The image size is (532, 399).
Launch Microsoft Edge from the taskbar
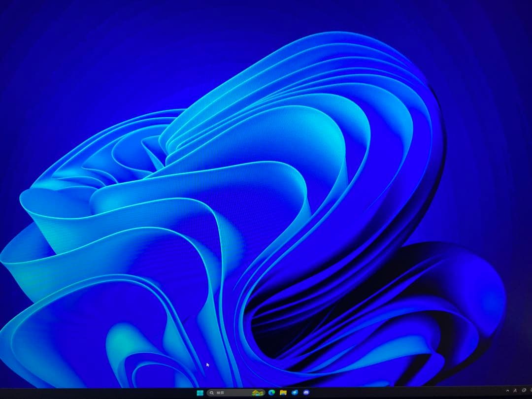(272, 394)
